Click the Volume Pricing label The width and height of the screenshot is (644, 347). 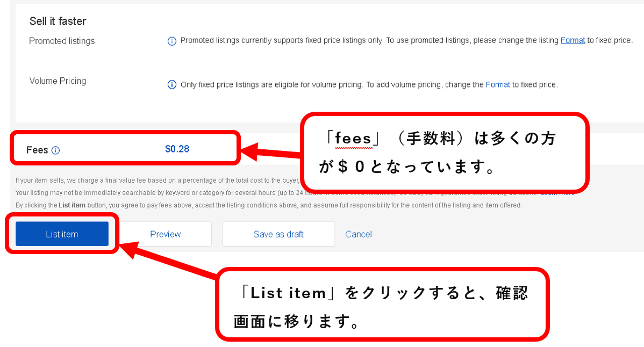click(x=58, y=81)
